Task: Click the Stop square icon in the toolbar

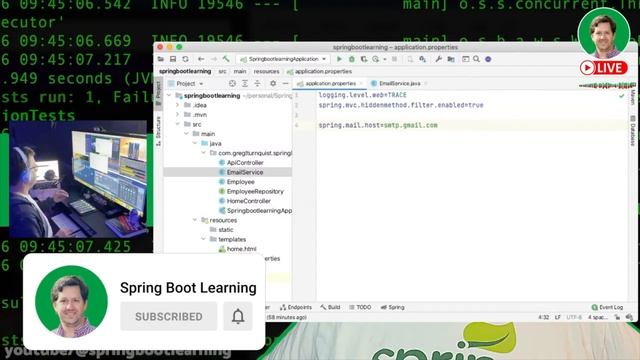Action: (394, 59)
